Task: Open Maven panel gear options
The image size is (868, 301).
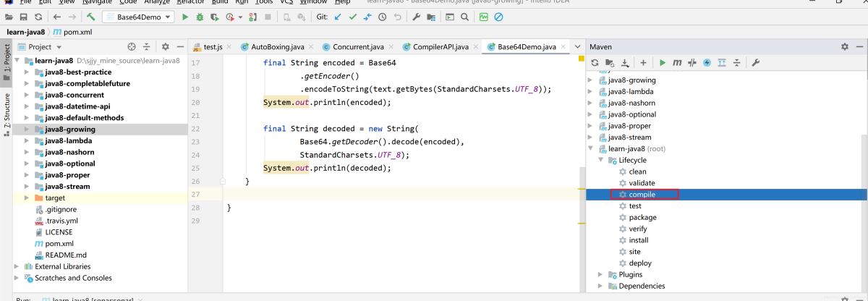Action: (x=845, y=46)
